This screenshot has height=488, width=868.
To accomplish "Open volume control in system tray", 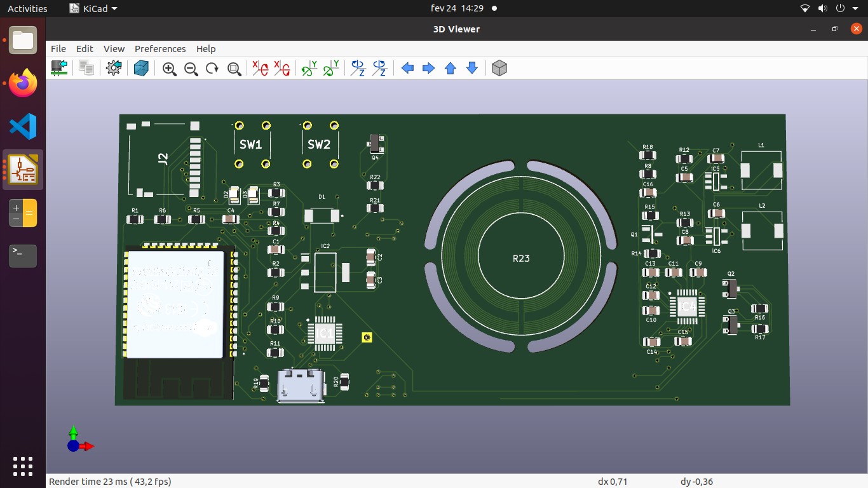I will coord(822,8).
